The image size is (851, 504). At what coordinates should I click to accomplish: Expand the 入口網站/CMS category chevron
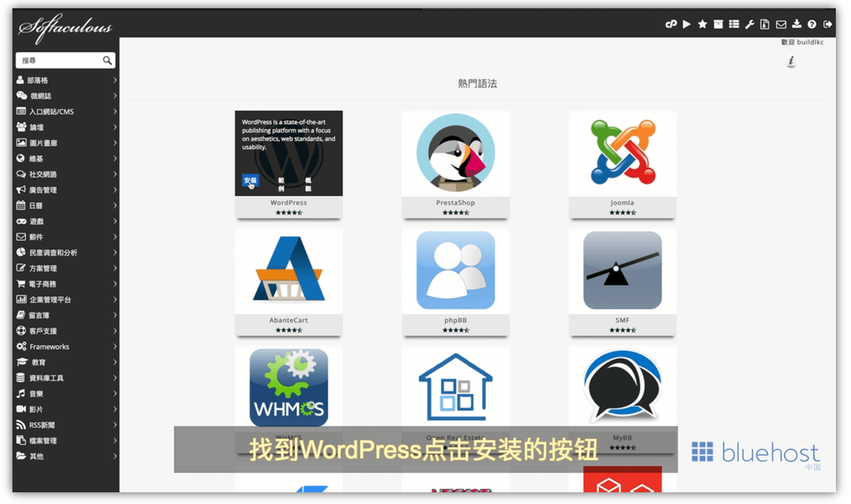[114, 112]
